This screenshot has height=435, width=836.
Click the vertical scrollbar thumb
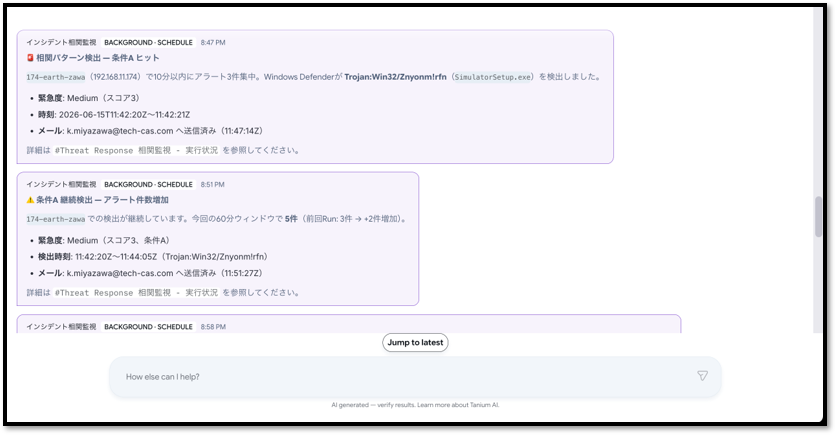tap(818, 216)
